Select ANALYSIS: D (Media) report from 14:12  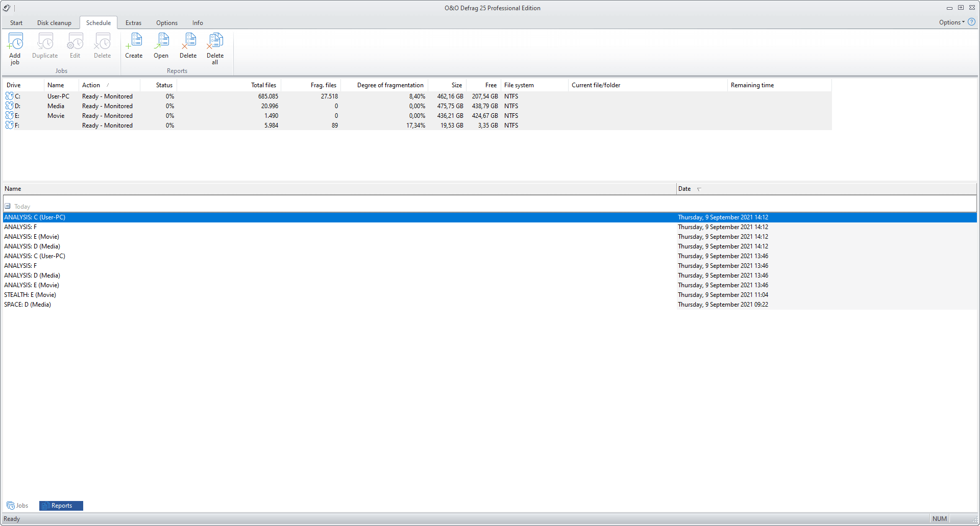tap(490, 246)
